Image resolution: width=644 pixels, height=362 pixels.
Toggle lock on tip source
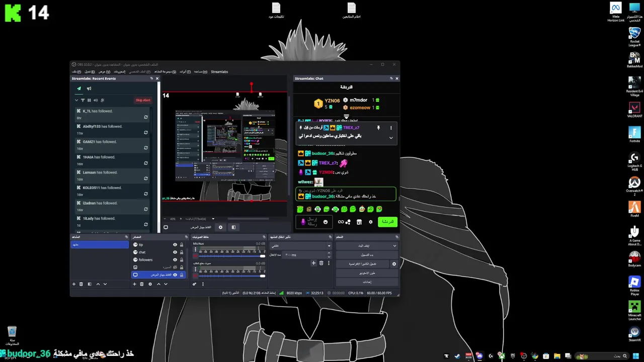click(182, 245)
